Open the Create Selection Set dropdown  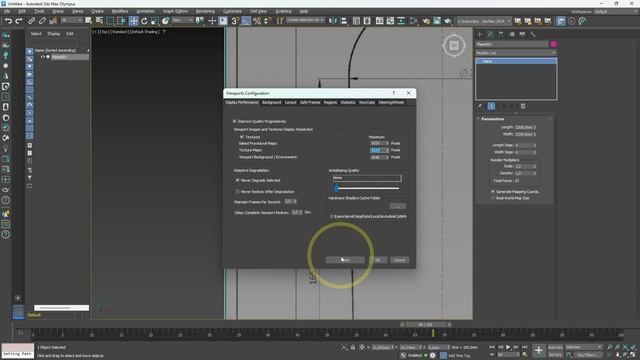point(305,20)
